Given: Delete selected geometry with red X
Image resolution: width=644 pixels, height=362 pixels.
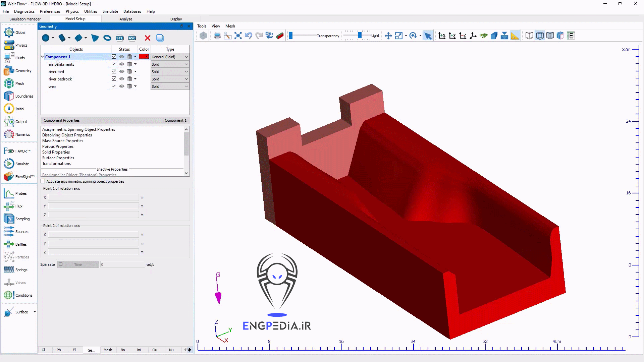Looking at the screenshot, I should [x=148, y=38].
